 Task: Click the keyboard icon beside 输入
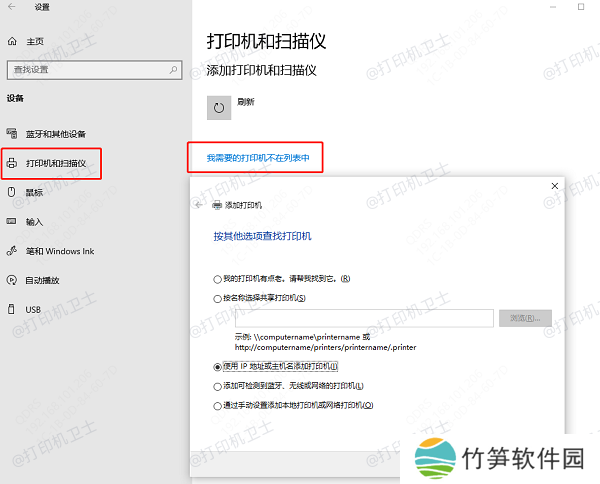click(x=11, y=221)
